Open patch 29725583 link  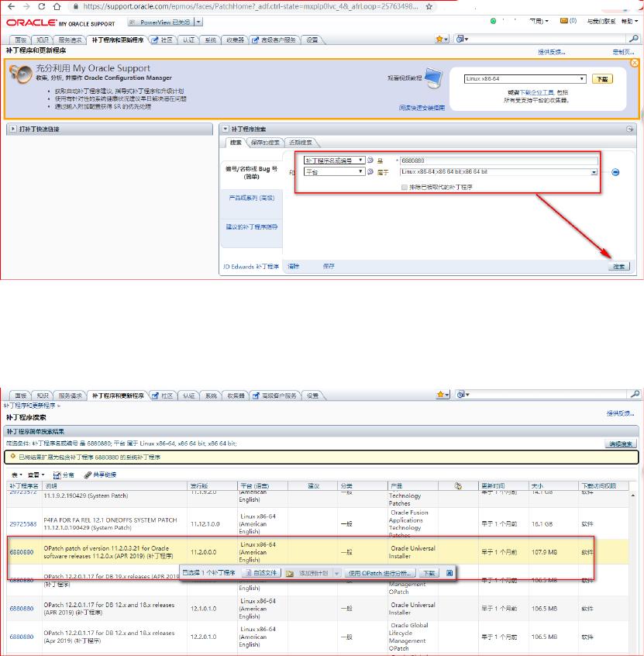pos(23,524)
